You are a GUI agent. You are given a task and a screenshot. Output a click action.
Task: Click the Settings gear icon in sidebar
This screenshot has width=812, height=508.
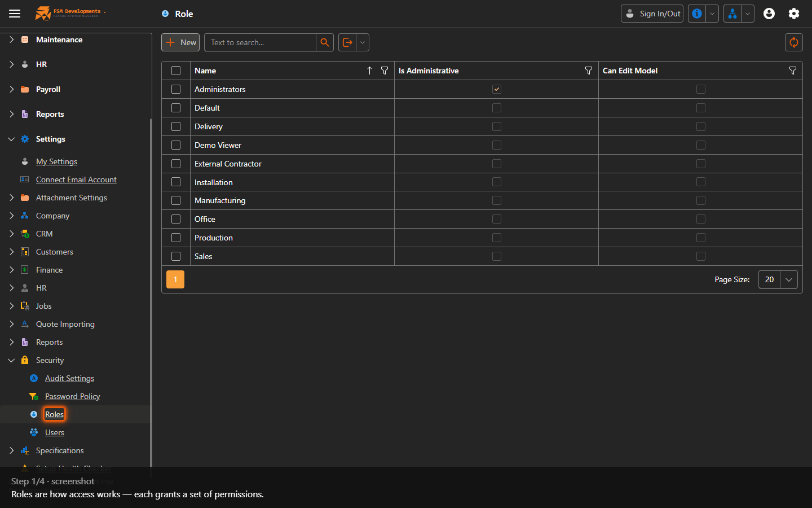click(x=25, y=139)
